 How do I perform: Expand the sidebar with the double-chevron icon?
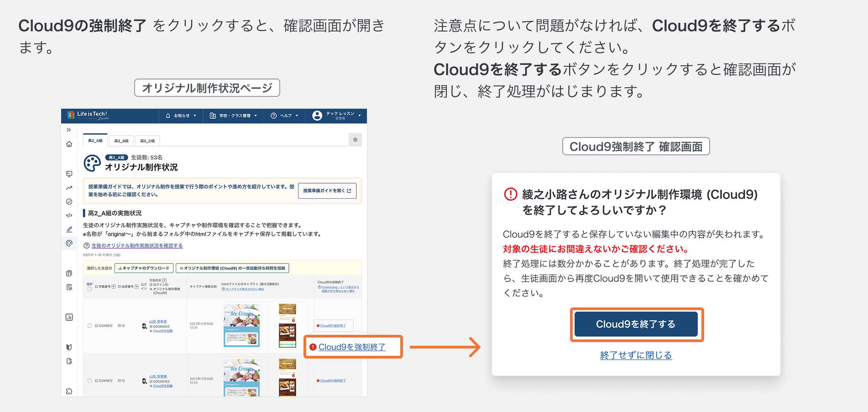coord(69,130)
